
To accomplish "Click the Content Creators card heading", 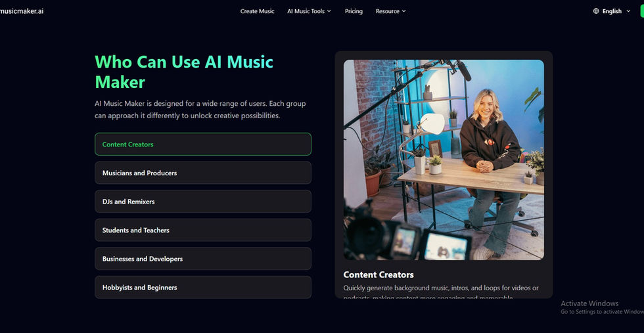I will tap(379, 275).
